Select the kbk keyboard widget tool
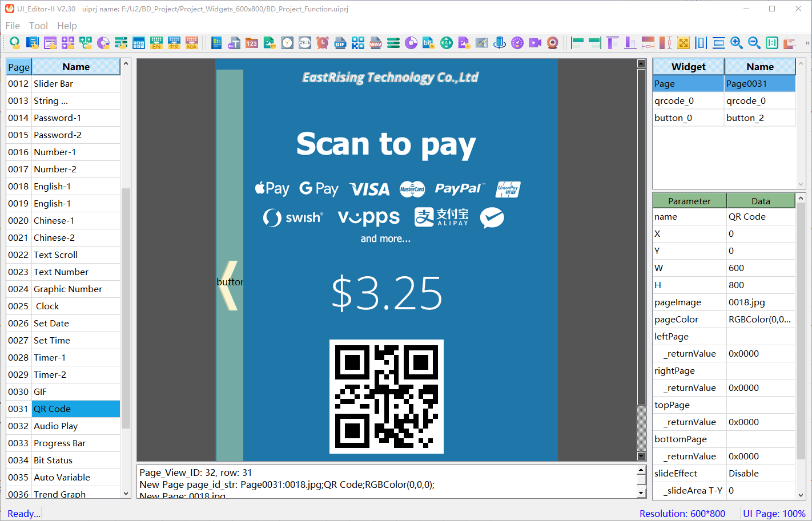 pyautogui.click(x=192, y=43)
